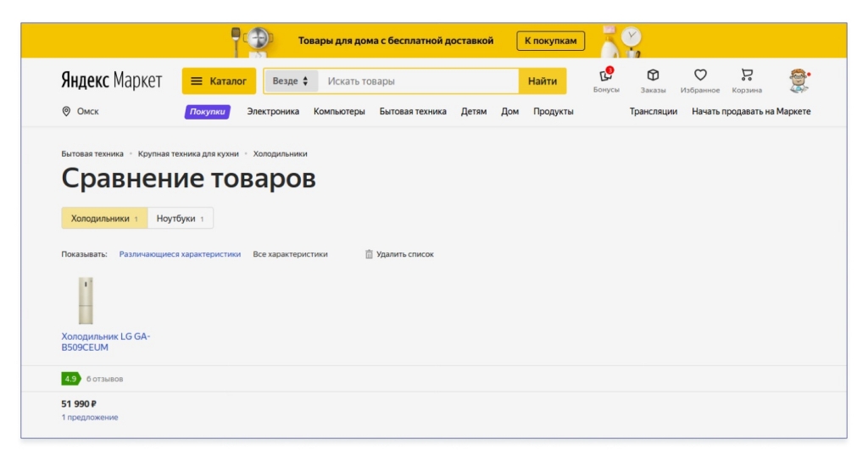This screenshot has width=868, height=461.
Task: Open the LG refrigerator thumbnail image
Action: [x=86, y=300]
